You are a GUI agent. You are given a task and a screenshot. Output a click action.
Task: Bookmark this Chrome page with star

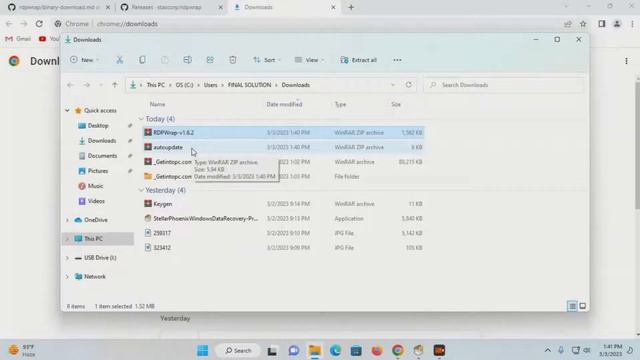click(x=583, y=24)
